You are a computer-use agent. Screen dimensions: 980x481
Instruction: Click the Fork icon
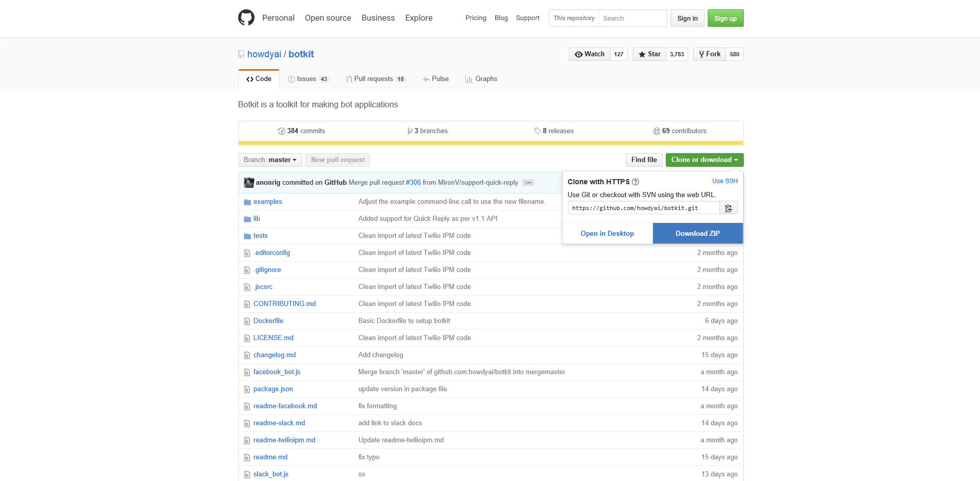(701, 54)
